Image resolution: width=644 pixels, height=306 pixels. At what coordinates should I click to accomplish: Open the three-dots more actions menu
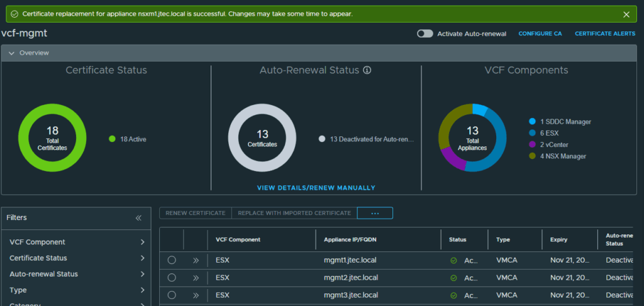tap(375, 213)
